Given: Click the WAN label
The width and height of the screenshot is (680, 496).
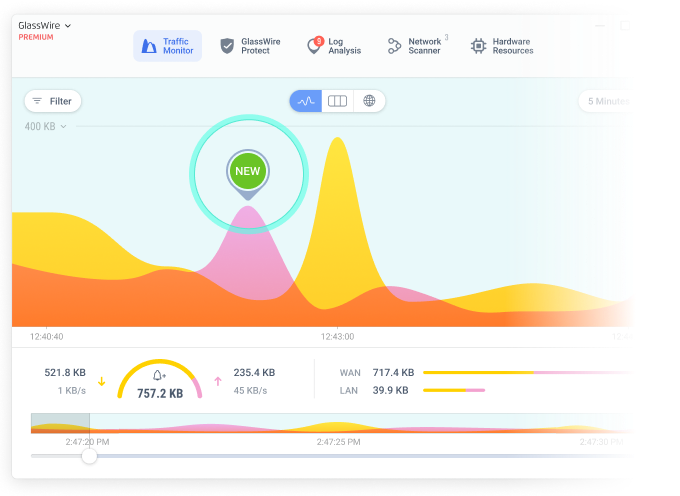Looking at the screenshot, I should point(350,373).
